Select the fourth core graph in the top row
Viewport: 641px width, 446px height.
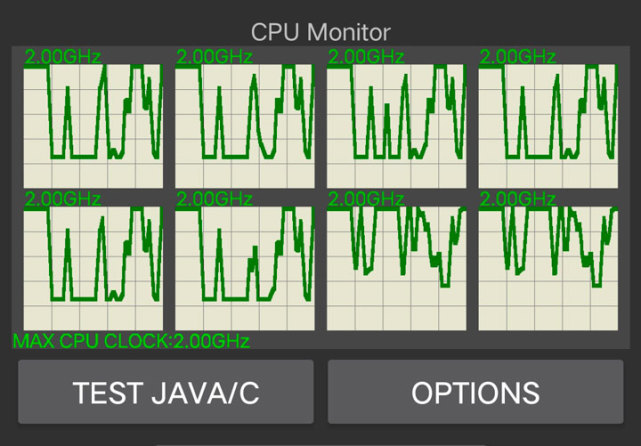click(x=548, y=124)
